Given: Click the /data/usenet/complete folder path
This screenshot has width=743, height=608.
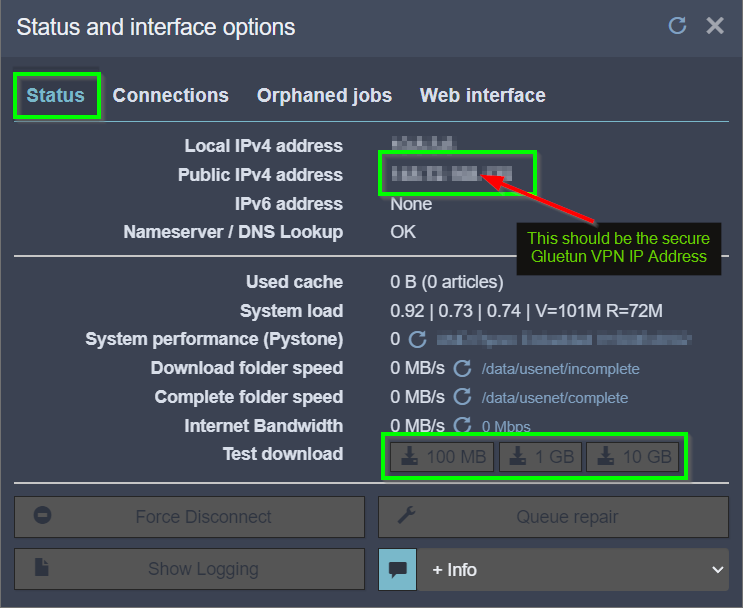Looking at the screenshot, I should click(x=555, y=398).
